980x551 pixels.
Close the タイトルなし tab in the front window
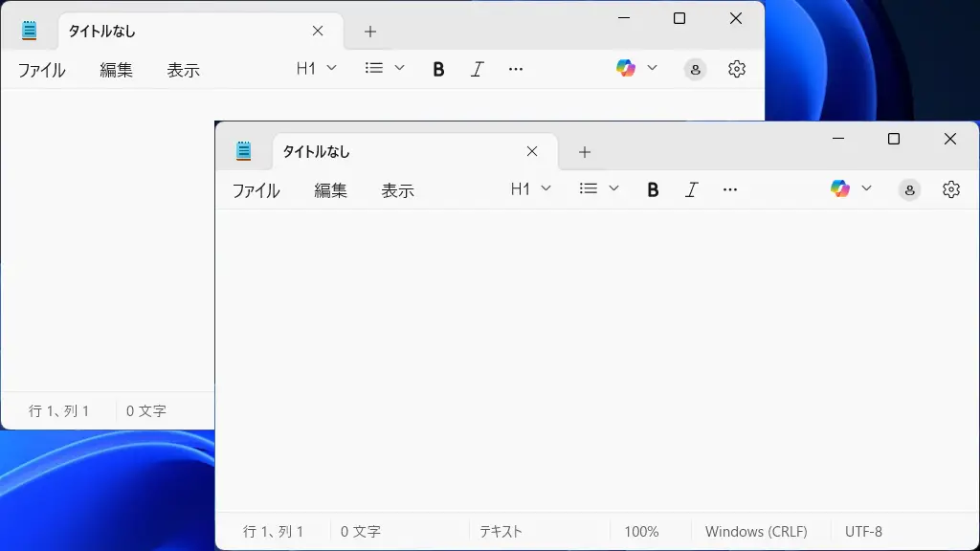(x=532, y=151)
